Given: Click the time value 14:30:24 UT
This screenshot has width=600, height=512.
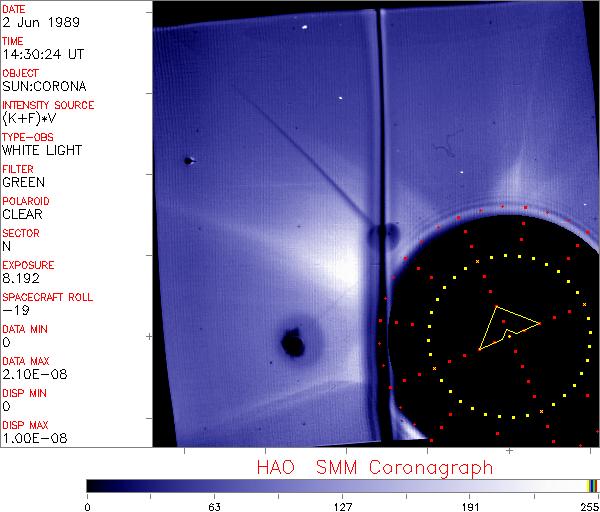Looking at the screenshot, I should [42, 54].
